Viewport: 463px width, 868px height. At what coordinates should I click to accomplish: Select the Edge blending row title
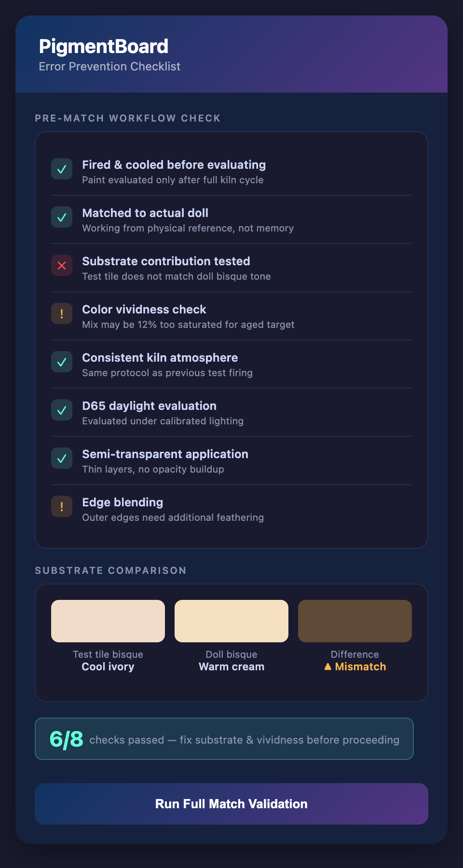click(x=123, y=502)
